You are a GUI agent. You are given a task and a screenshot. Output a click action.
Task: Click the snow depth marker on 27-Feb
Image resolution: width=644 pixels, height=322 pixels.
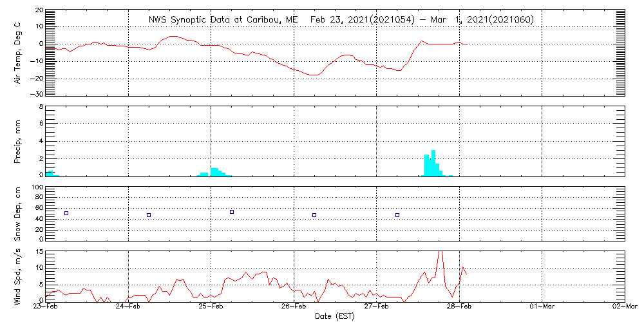(397, 215)
